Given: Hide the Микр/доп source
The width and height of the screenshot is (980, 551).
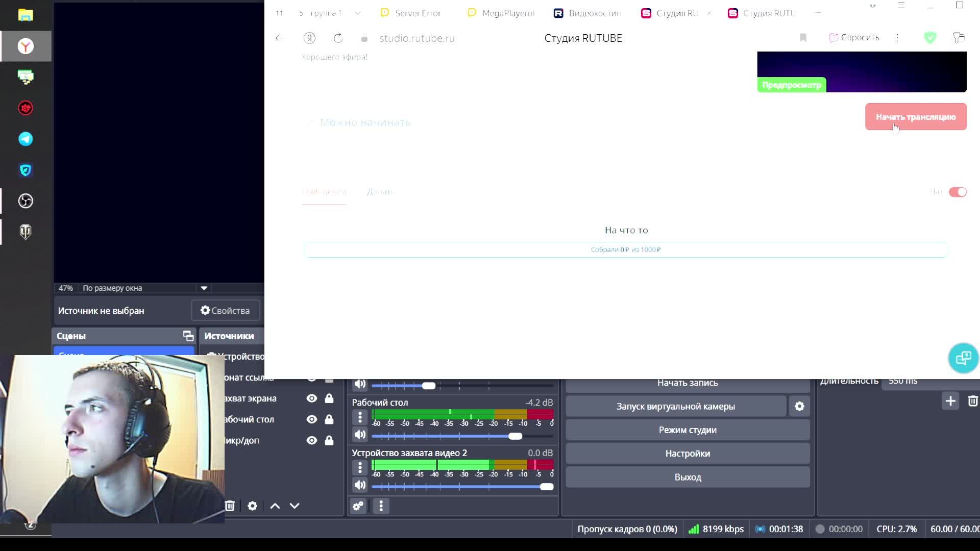Looking at the screenshot, I should coord(311,440).
